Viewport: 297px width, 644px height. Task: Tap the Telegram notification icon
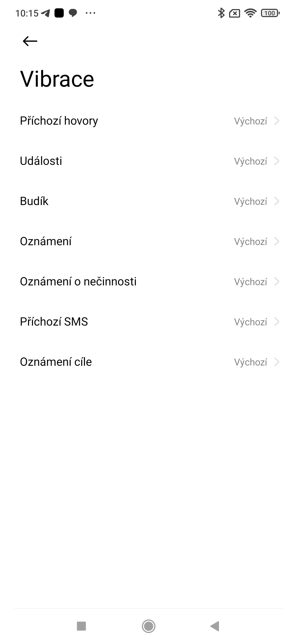click(x=45, y=13)
